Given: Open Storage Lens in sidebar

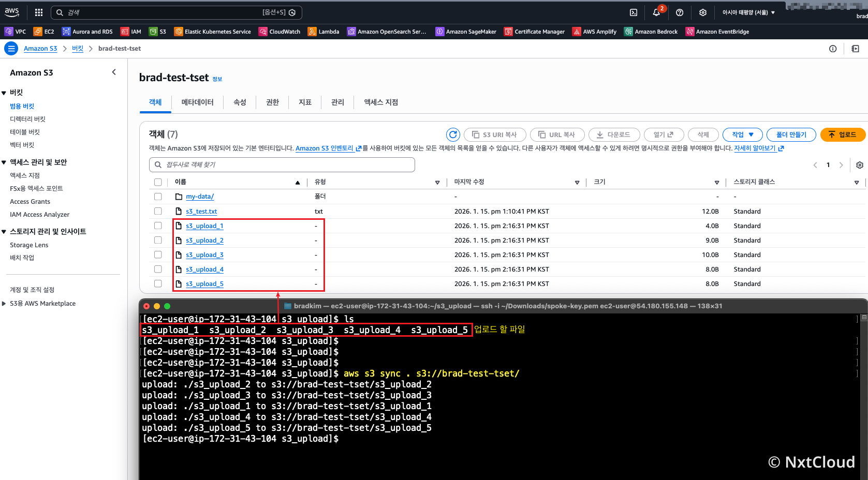Looking at the screenshot, I should coord(29,245).
